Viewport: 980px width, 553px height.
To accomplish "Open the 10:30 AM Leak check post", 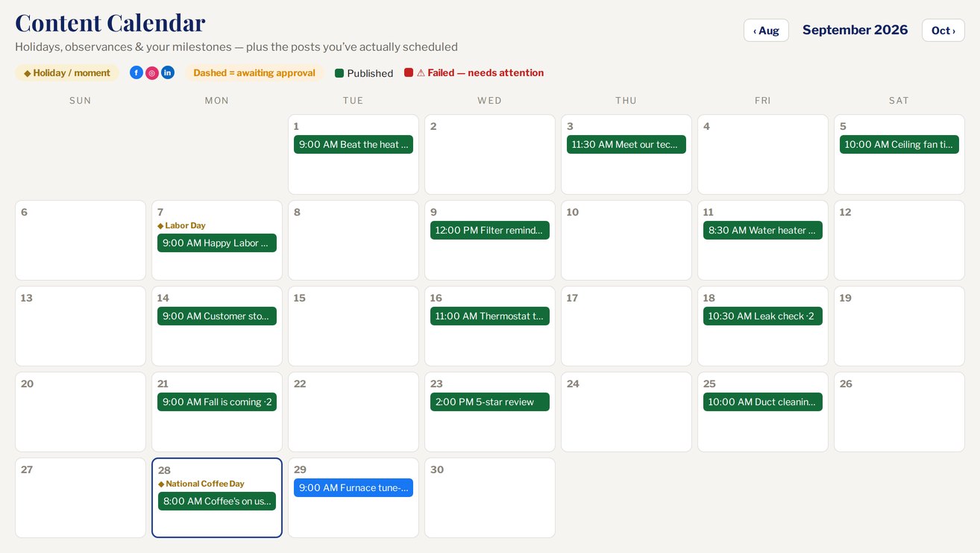I will tap(763, 316).
